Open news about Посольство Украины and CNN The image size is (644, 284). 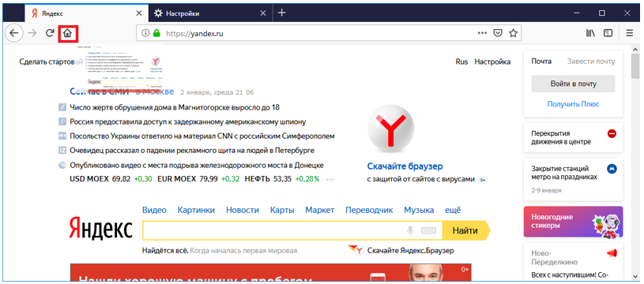click(x=202, y=136)
